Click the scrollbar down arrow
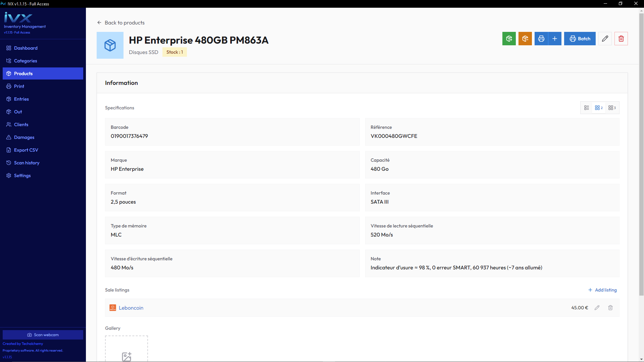Screen dimensions: 644x362 point(641,359)
